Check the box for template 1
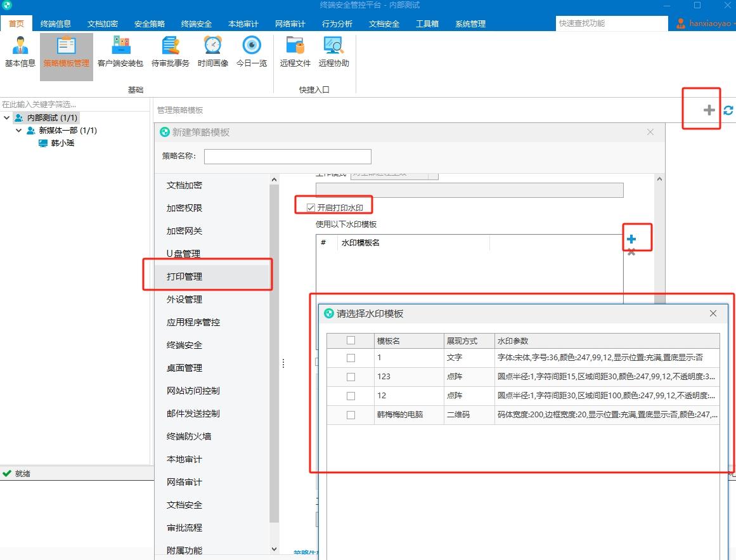736x560 pixels. (x=351, y=358)
